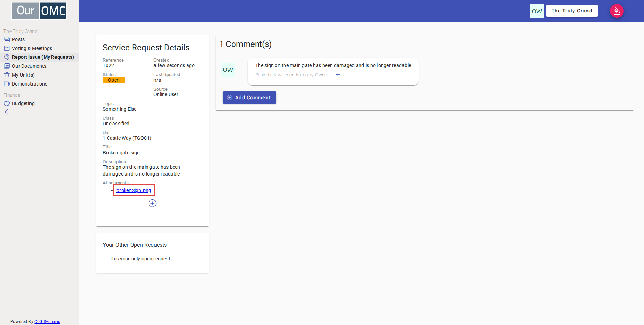Click the Our OMC logo
This screenshot has width=644, height=325.
point(39,11)
